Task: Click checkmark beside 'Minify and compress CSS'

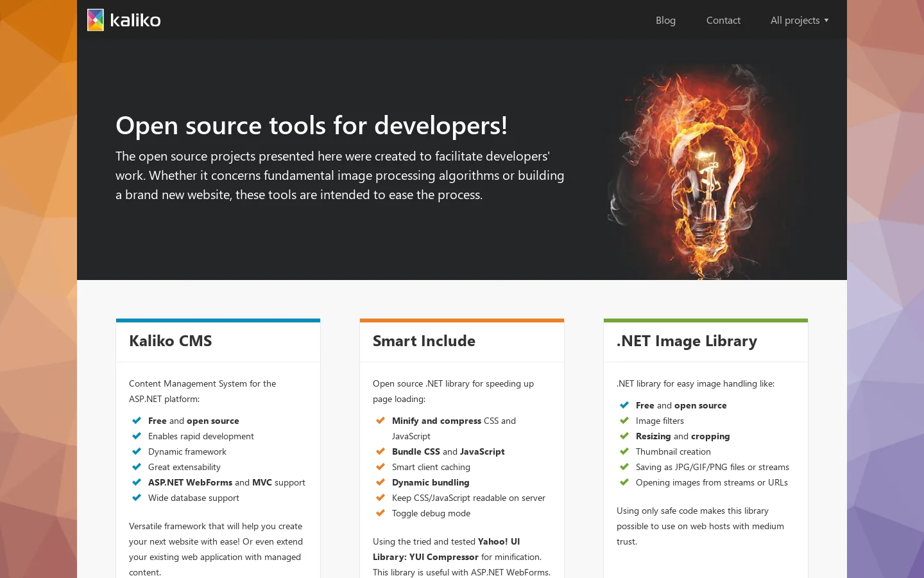Action: 380,421
